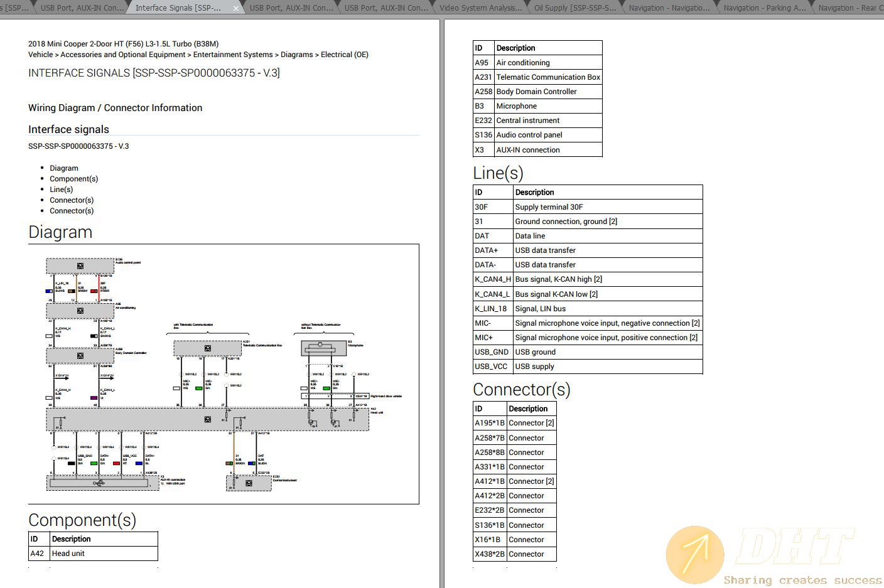
Task: Select the Telematic Communication Box cell
Action: (x=548, y=77)
